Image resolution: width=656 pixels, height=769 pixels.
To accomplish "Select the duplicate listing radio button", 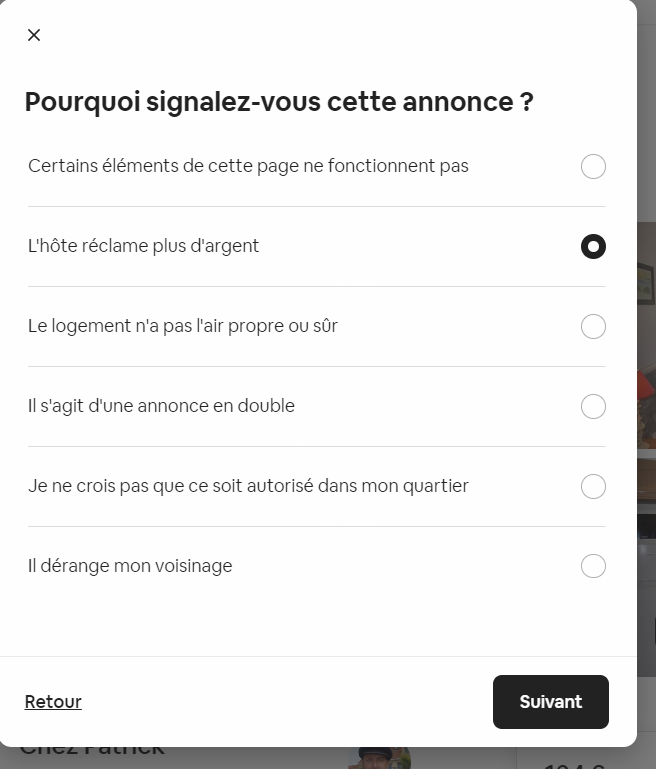I will pyautogui.click(x=593, y=406).
